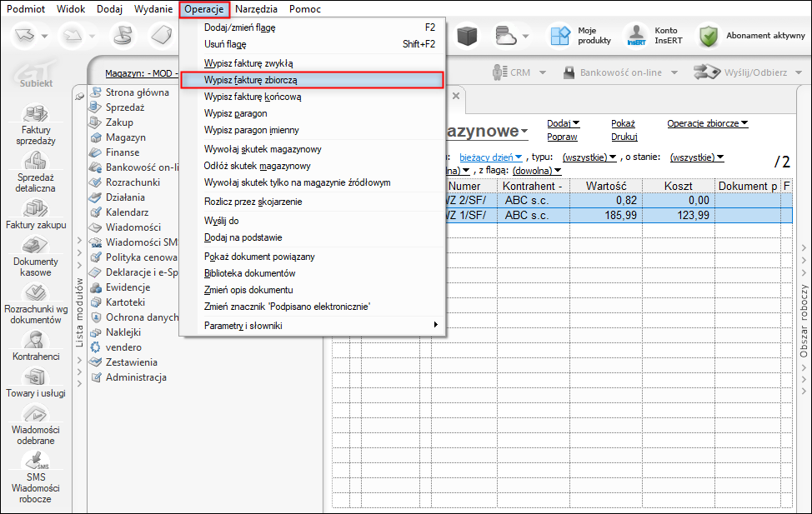Click the Popraw link
812x514 pixels.
(x=562, y=137)
